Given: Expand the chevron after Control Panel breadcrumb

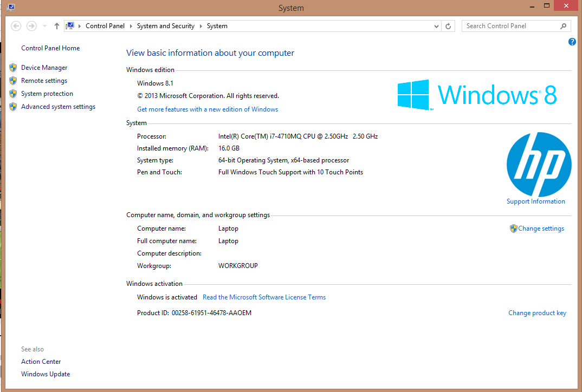Looking at the screenshot, I should pos(131,26).
